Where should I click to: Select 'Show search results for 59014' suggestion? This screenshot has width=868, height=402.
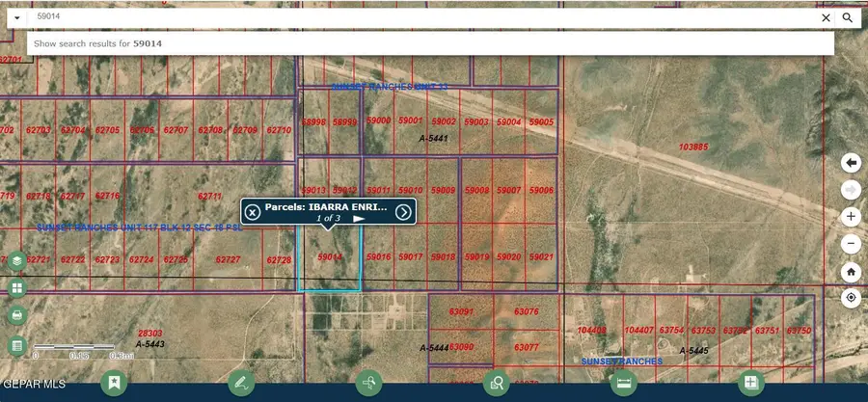coord(96,43)
